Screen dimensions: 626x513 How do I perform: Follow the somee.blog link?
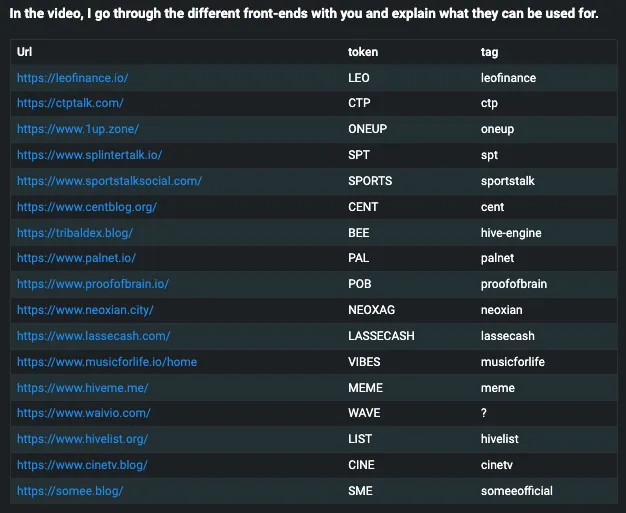[x=70, y=491]
